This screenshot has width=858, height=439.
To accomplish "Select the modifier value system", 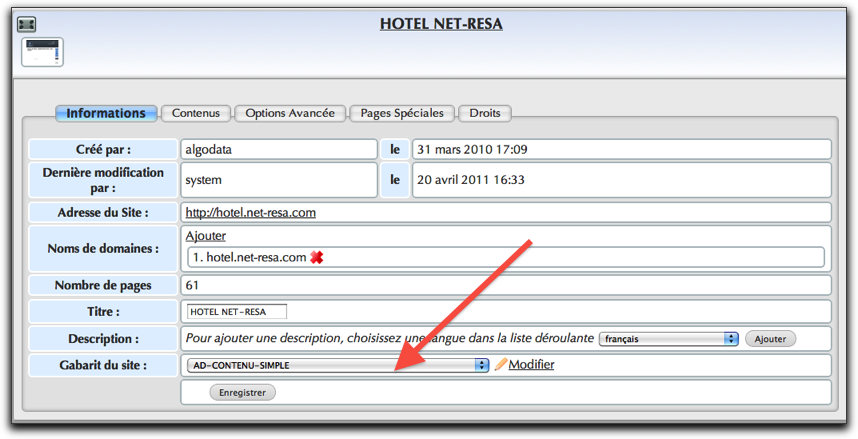I will tap(204, 180).
